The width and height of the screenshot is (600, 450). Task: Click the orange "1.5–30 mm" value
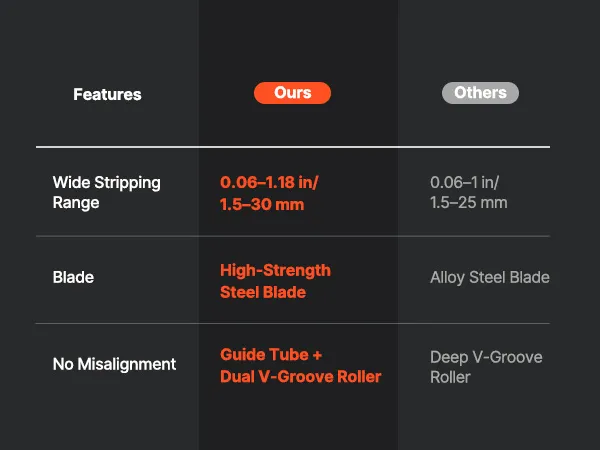pos(262,203)
